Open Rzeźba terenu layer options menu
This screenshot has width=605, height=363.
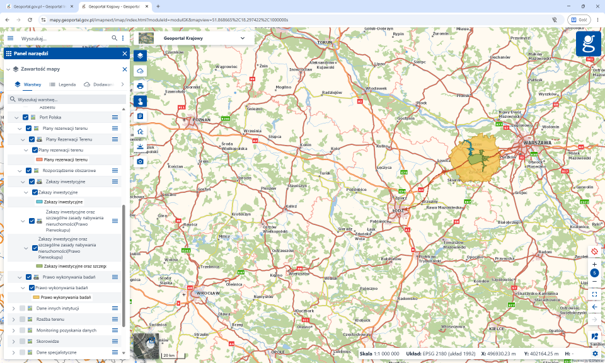pyautogui.click(x=115, y=319)
